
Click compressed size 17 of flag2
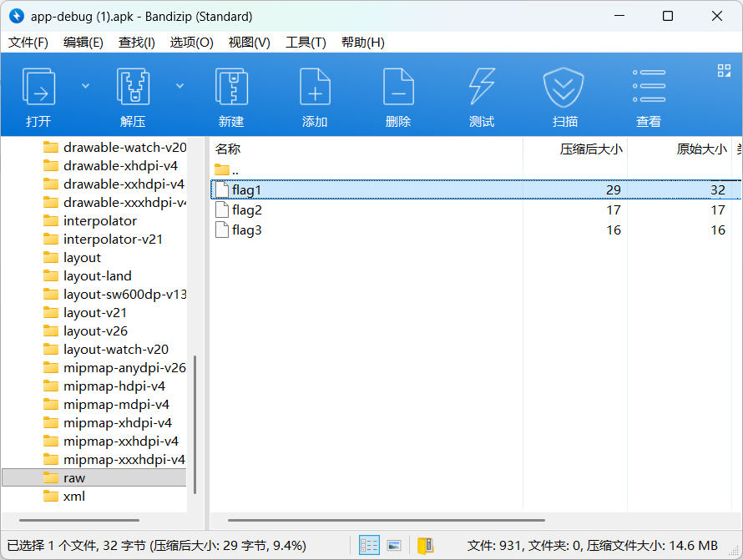(x=614, y=209)
